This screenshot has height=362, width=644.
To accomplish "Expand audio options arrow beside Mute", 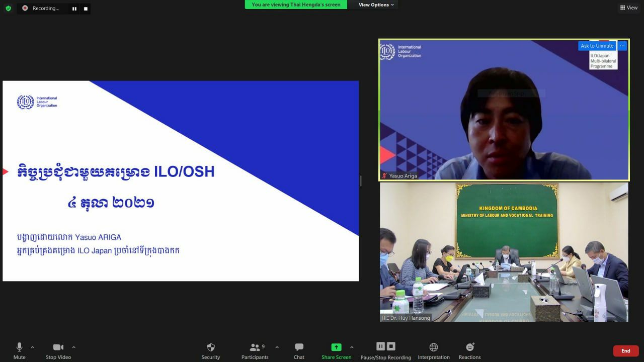I will (x=33, y=347).
